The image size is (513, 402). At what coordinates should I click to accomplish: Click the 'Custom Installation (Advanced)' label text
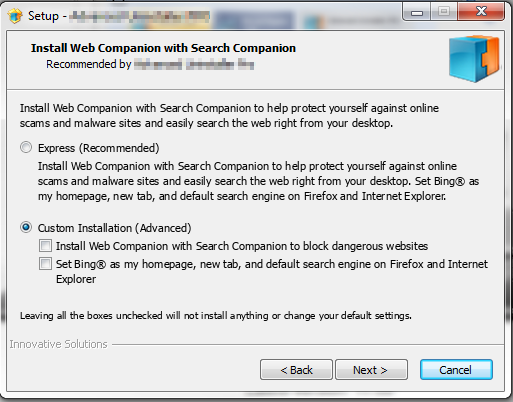[114, 228]
